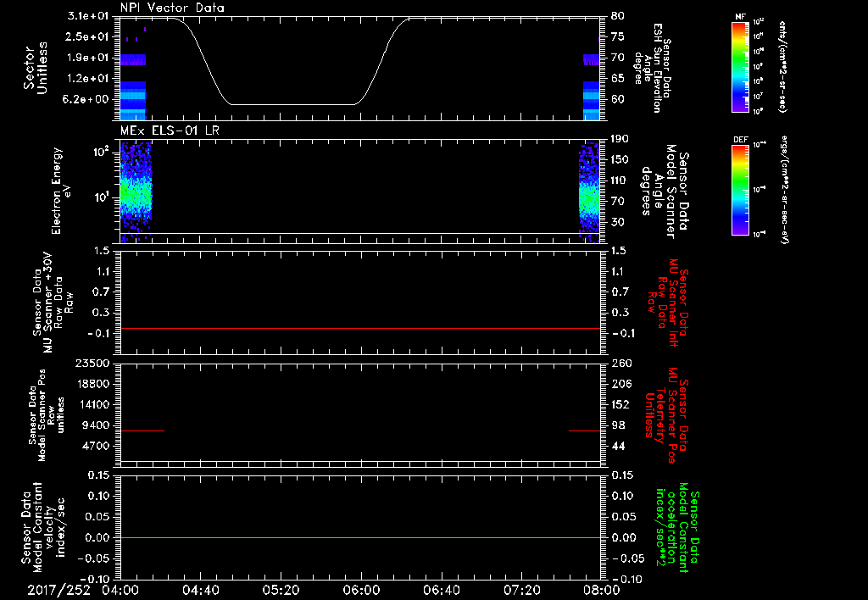
Task: Click the DEF label above color bar
Action: [x=741, y=140]
